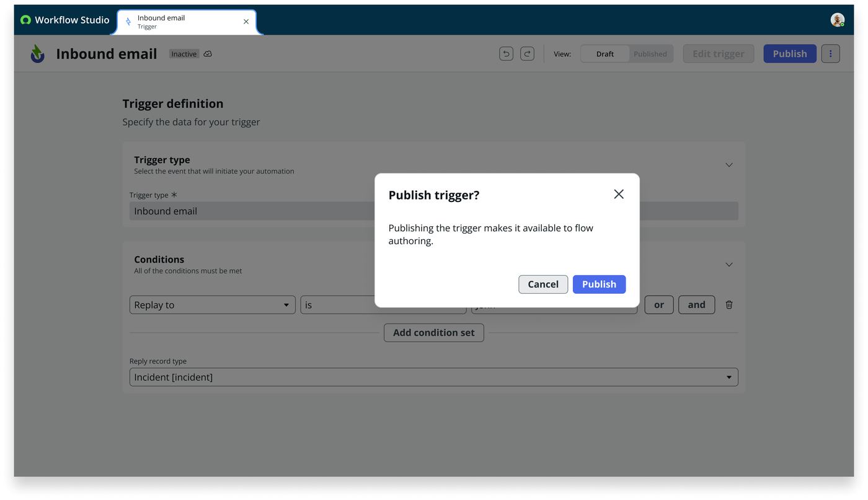Click the Edit trigger button
Viewport: 868px width, 500px height.
(719, 54)
